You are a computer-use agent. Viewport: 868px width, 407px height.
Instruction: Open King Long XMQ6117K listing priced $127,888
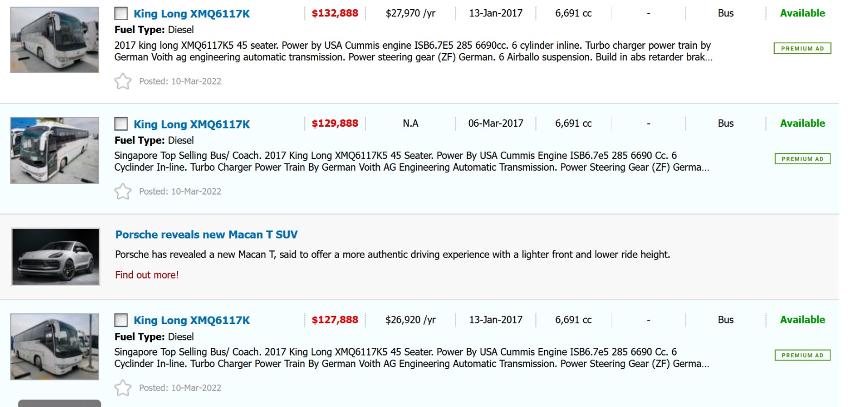[192, 321]
